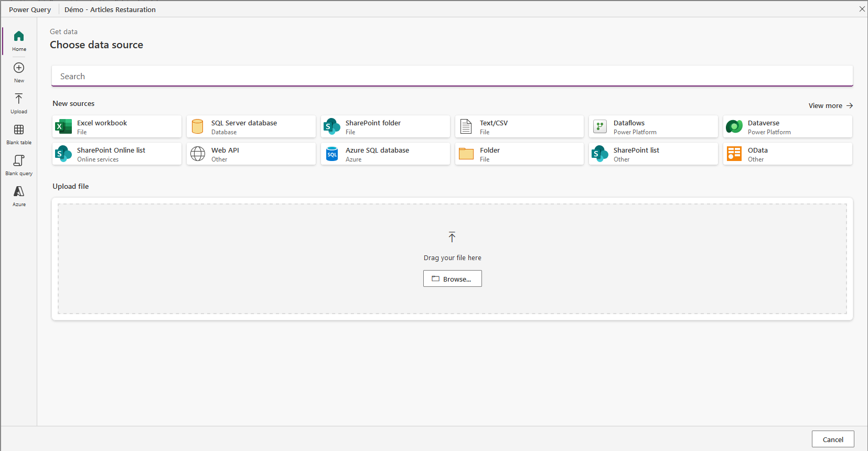Select Azure SQL database label

[x=377, y=150]
